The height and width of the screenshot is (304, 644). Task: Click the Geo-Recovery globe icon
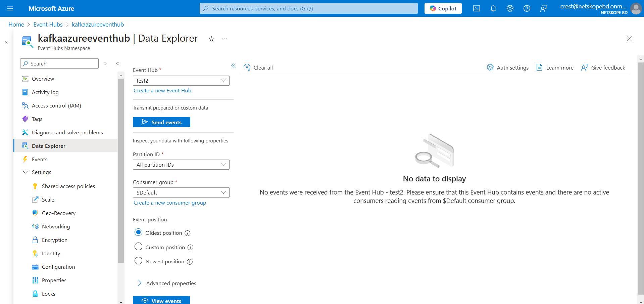[x=35, y=213]
